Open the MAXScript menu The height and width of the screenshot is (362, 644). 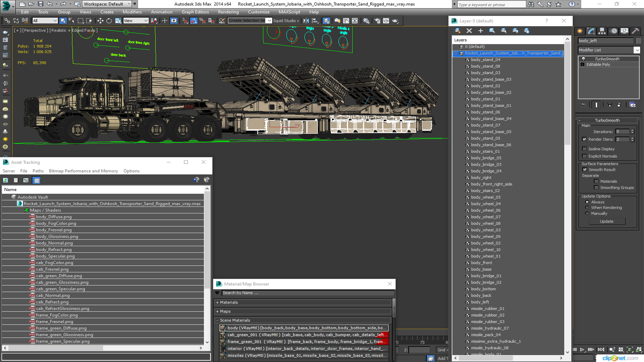point(289,12)
